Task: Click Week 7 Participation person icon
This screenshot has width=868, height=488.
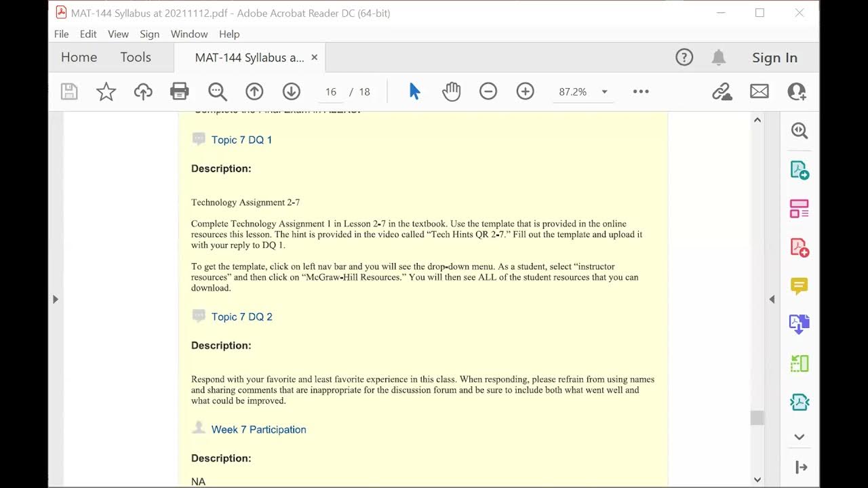Action: (199, 428)
